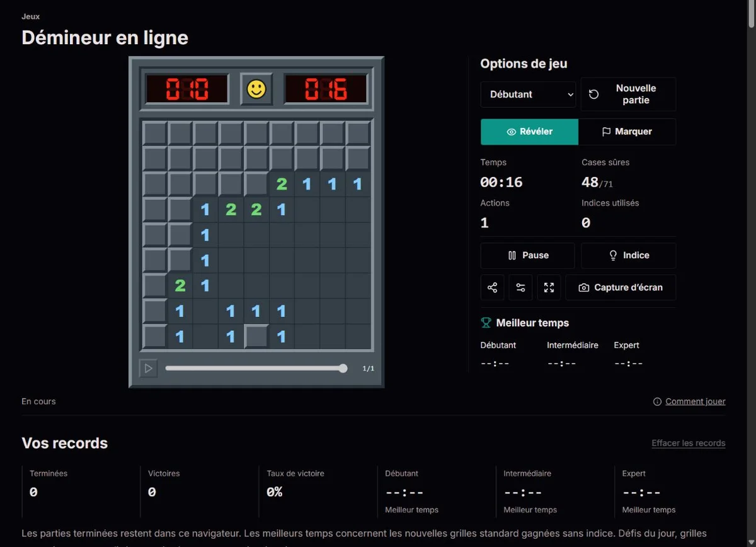Take a Capture d'écran screenshot
The width and height of the screenshot is (756, 547).
621,287
